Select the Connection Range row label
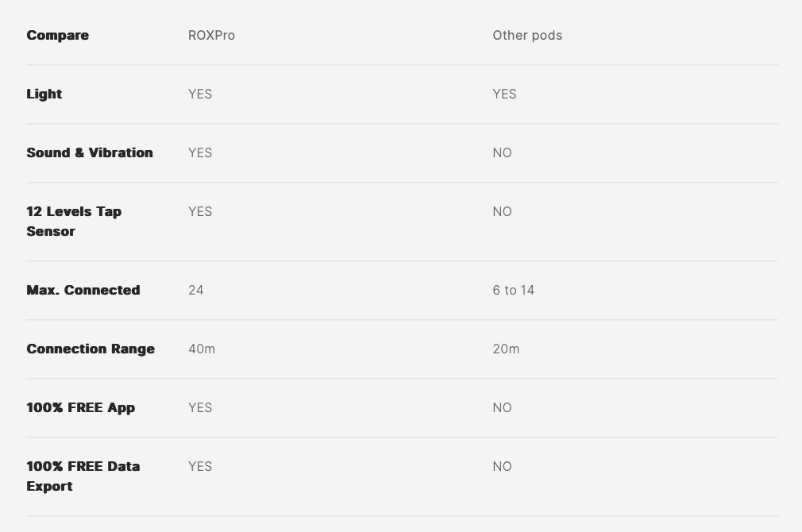The height and width of the screenshot is (532, 802). tap(90, 349)
